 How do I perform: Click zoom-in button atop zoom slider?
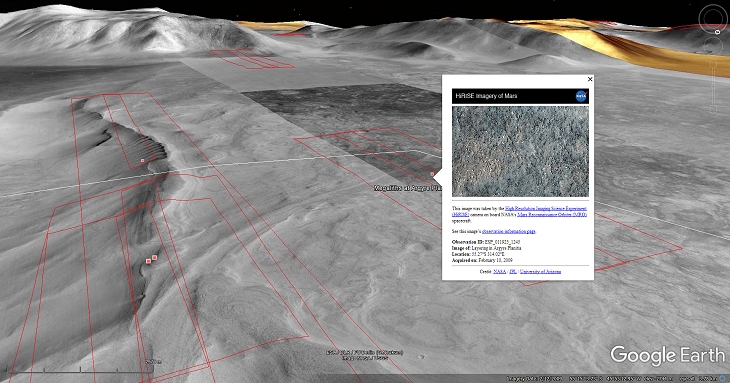[713, 64]
